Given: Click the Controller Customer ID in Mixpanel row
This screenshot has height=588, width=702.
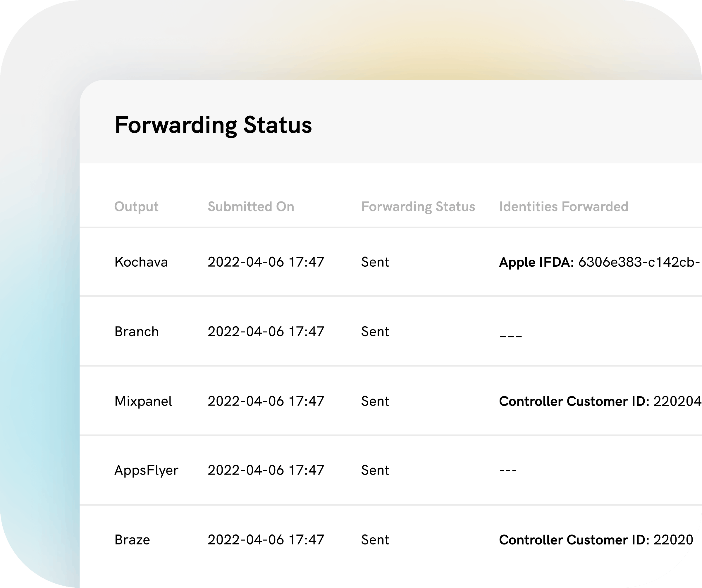Looking at the screenshot, I should pos(601,401).
